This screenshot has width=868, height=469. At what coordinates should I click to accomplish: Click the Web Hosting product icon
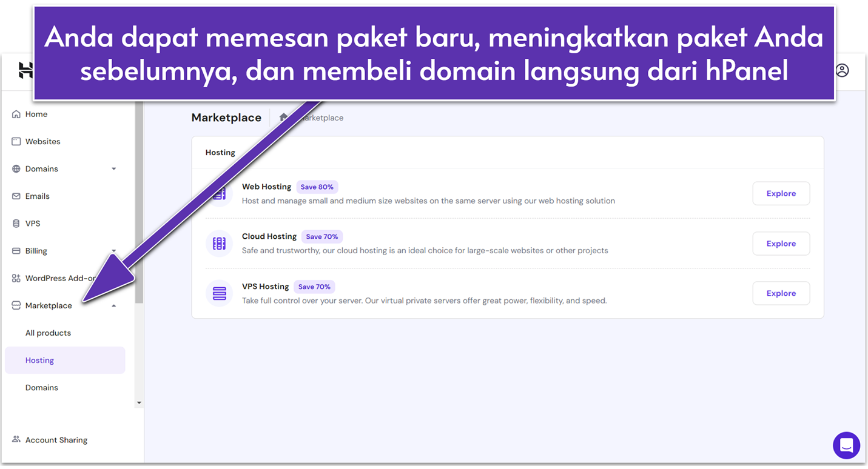(219, 193)
